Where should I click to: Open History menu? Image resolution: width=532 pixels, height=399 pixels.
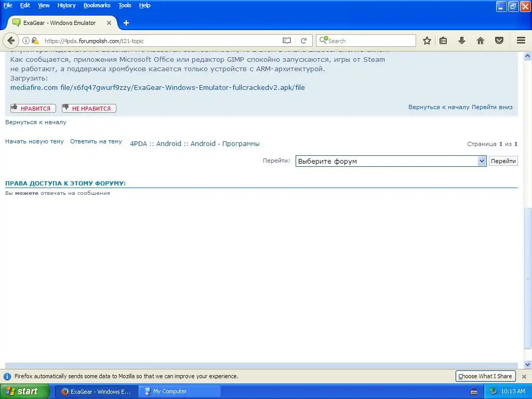[x=66, y=5]
